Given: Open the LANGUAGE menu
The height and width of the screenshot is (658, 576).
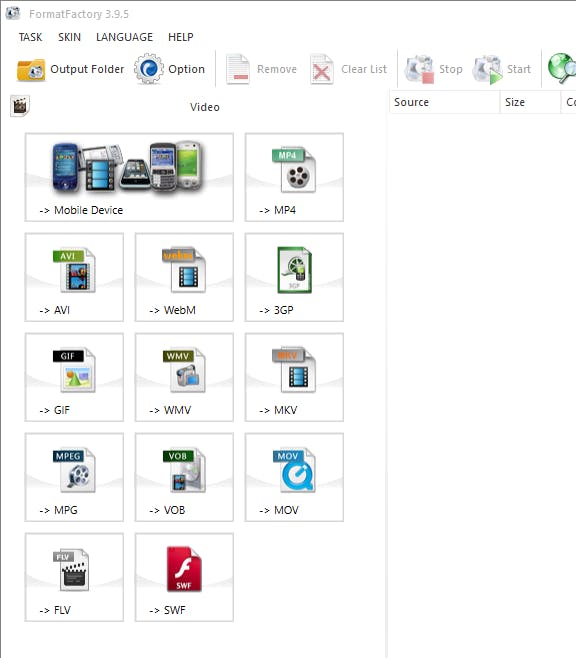Looking at the screenshot, I should point(124,37).
